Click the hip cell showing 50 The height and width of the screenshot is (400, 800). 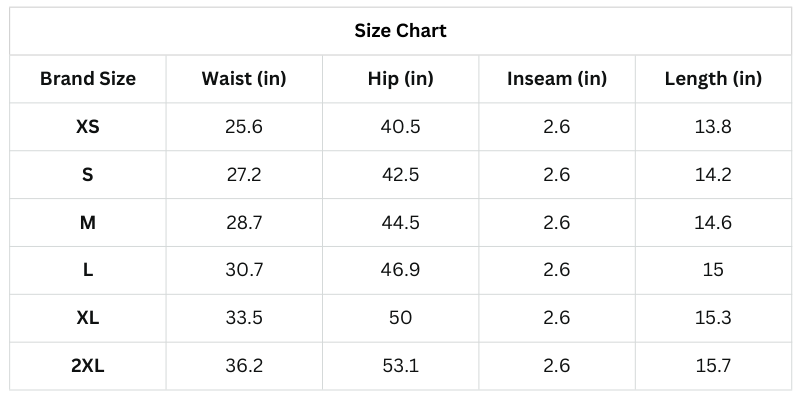(x=400, y=318)
